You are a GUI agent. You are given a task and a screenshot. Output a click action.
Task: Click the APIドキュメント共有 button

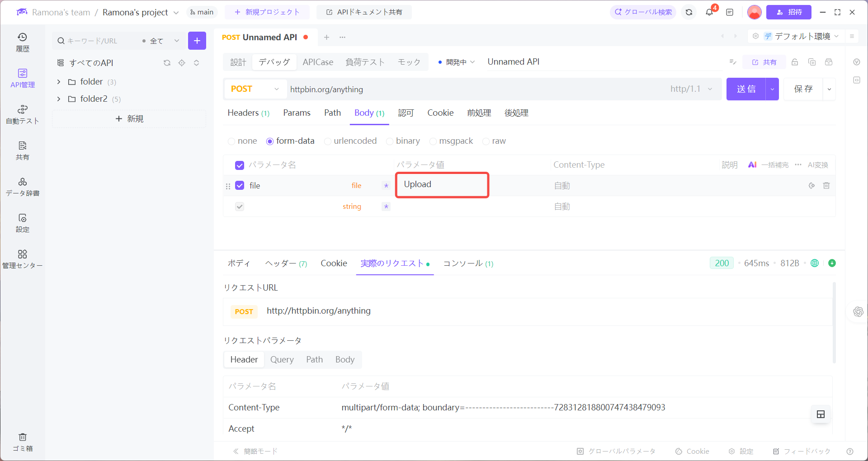coord(364,12)
